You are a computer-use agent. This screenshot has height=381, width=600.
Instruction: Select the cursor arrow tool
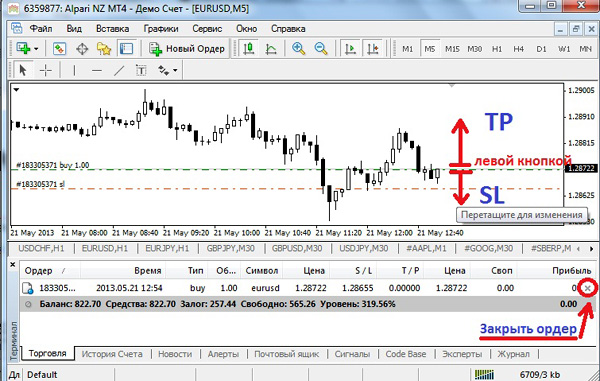tap(23, 70)
